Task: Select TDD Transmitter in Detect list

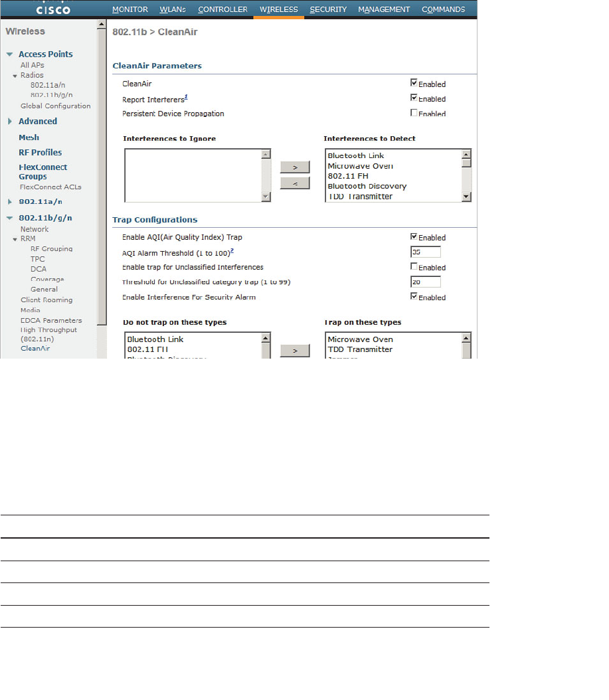Action: point(361,197)
